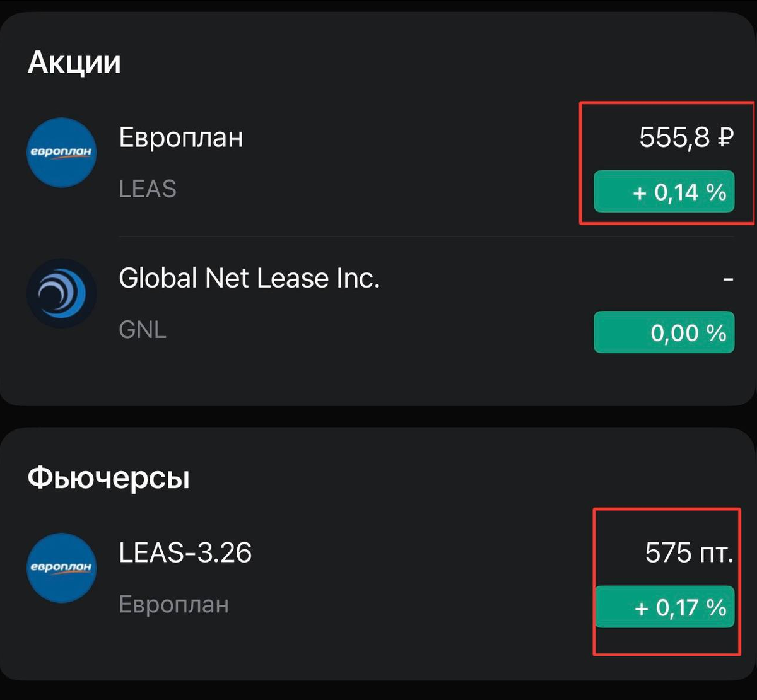Tap the 575 пт. futures price
This screenshot has height=700, width=757.
click(x=689, y=553)
